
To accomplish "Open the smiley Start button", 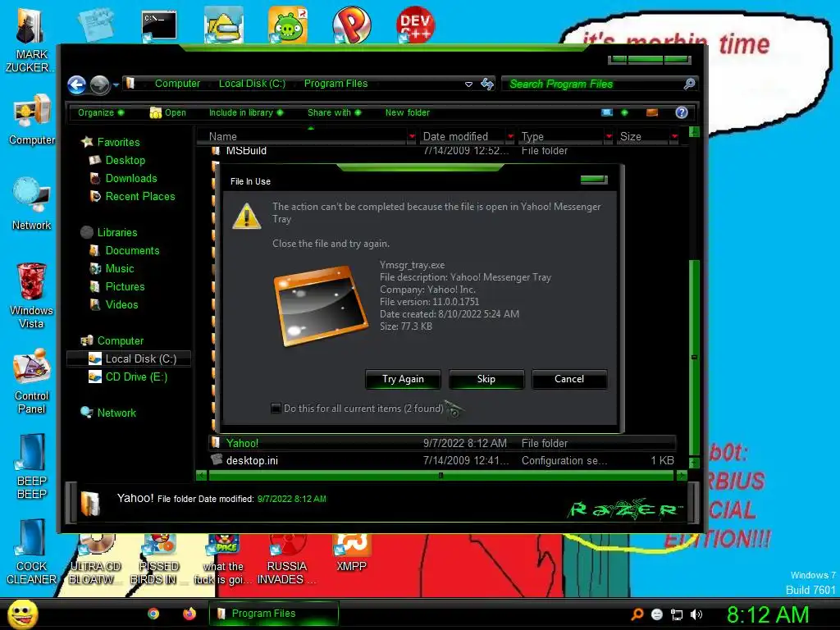I will click(22, 614).
